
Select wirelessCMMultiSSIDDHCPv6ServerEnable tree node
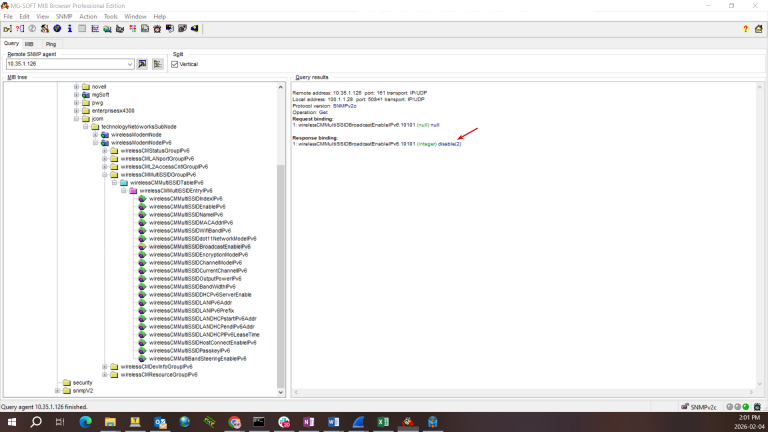[200, 294]
